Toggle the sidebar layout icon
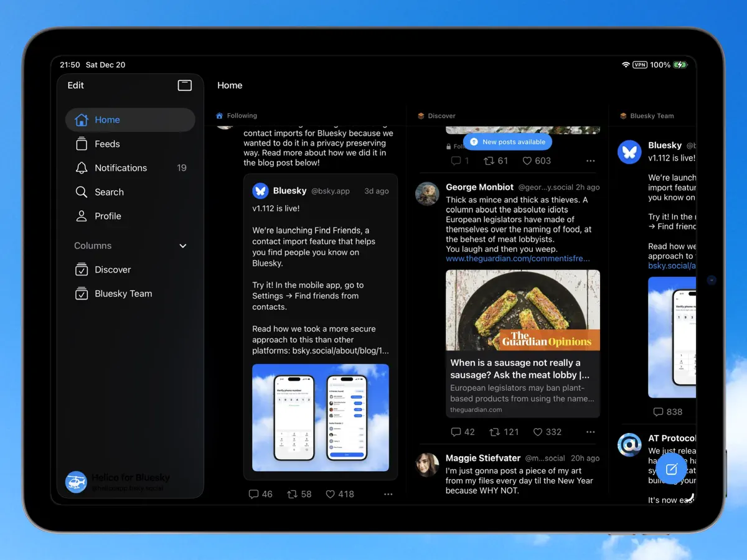This screenshot has width=747, height=560. (x=185, y=85)
